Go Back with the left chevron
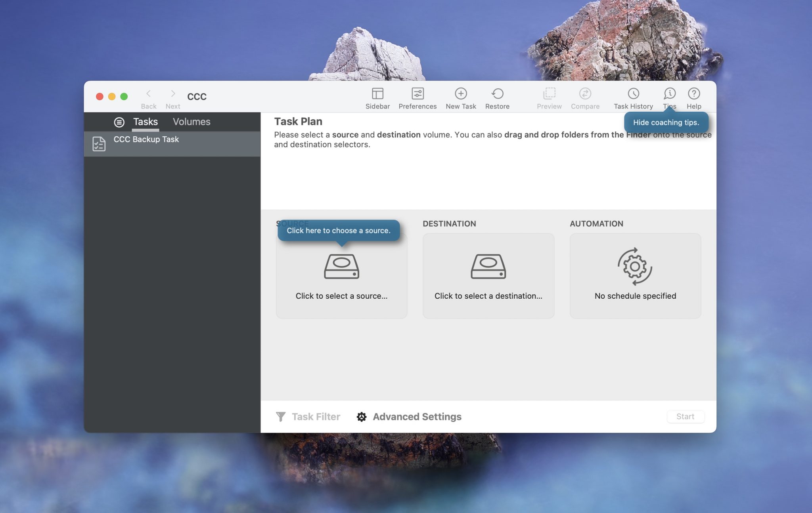812x513 pixels. 148,93
